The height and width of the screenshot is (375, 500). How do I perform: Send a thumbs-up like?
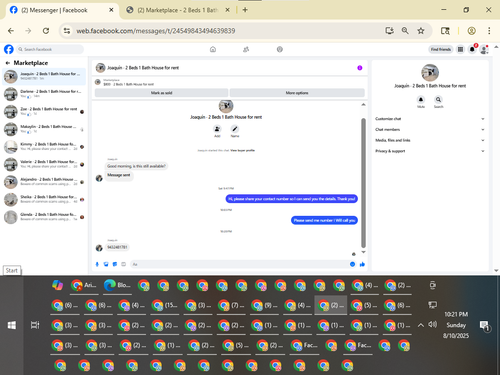(x=362, y=264)
